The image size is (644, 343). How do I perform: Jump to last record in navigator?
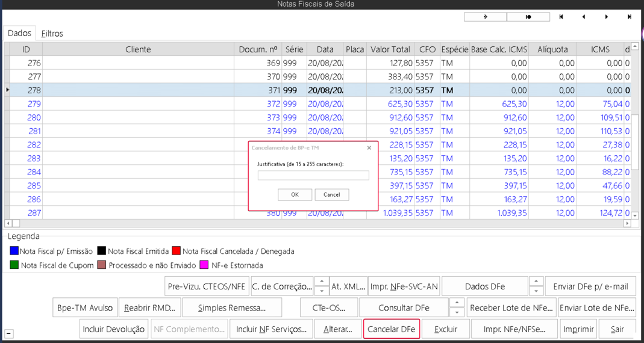pyautogui.click(x=629, y=17)
